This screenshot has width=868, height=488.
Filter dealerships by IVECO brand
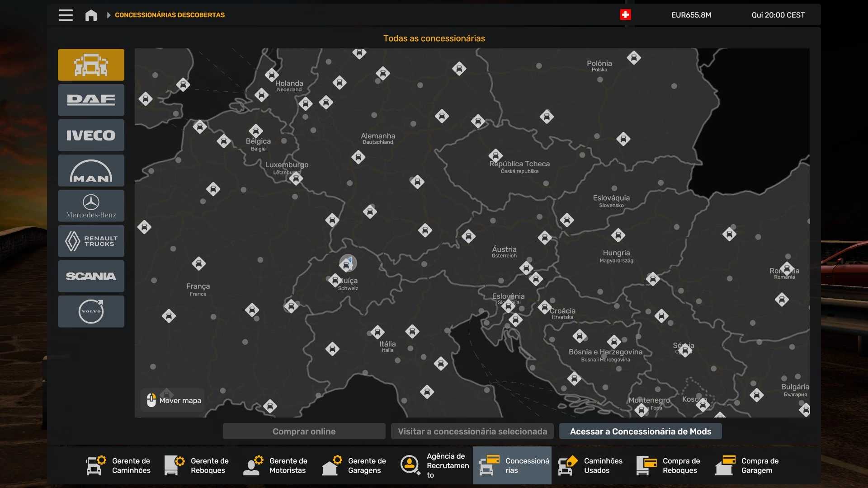pos(91,135)
